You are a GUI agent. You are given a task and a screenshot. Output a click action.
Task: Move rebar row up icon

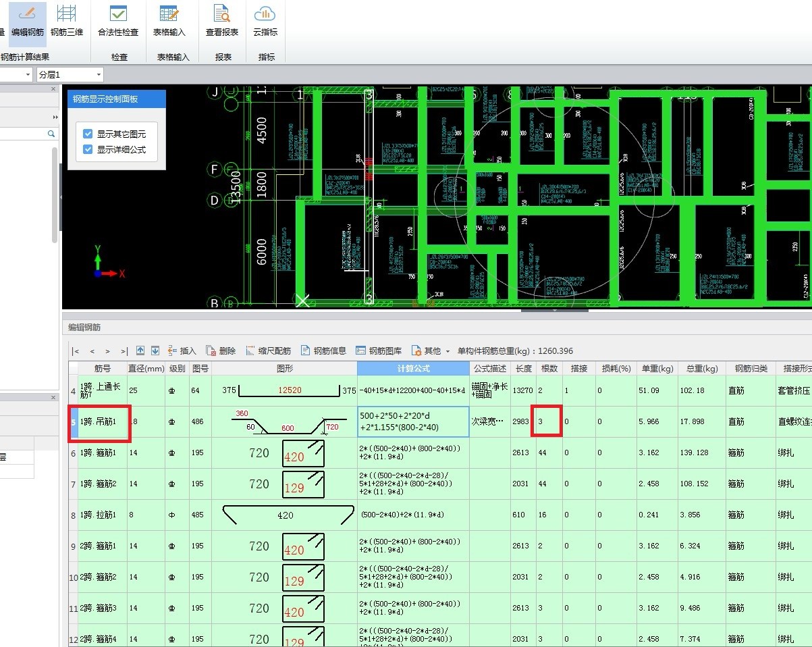click(140, 351)
